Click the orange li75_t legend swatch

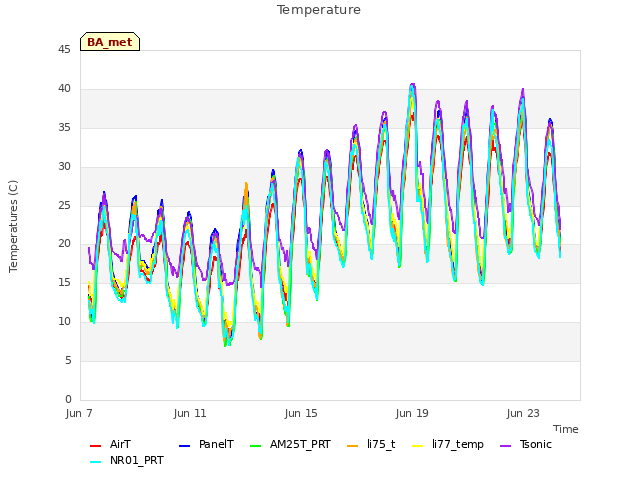point(353,446)
